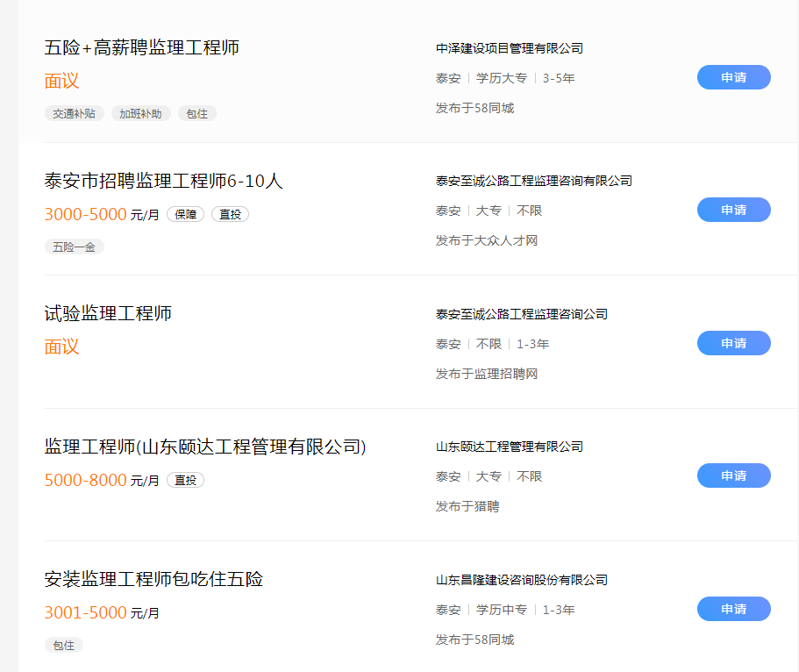Click the 直投 badge beside the 保障 badge
This screenshot has width=799, height=672.
point(230,214)
